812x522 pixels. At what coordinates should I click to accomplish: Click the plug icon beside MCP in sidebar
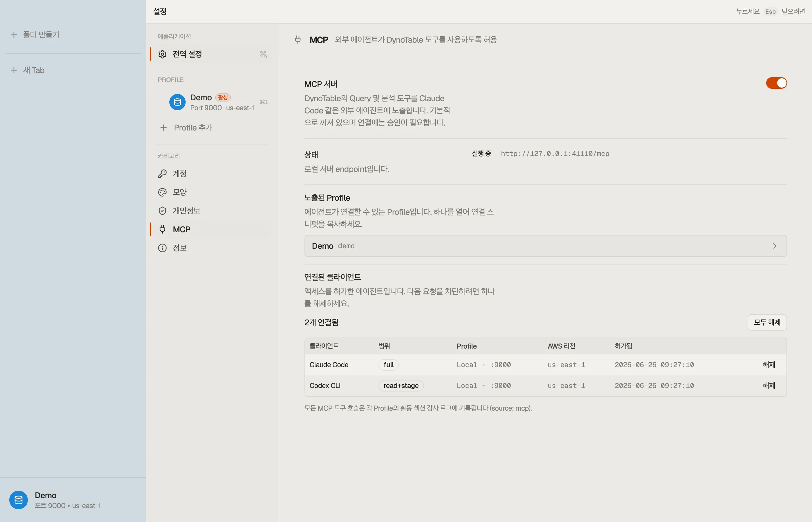tap(162, 229)
